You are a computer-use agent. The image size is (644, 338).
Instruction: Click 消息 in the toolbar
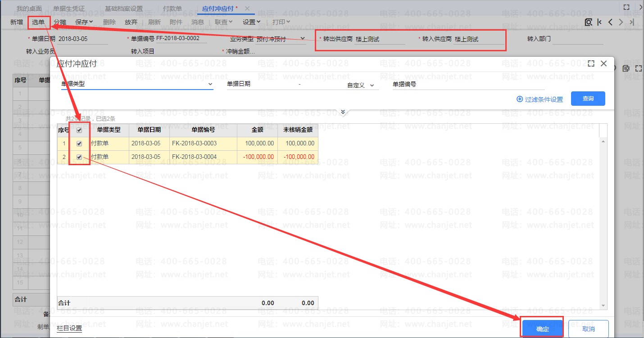click(198, 22)
